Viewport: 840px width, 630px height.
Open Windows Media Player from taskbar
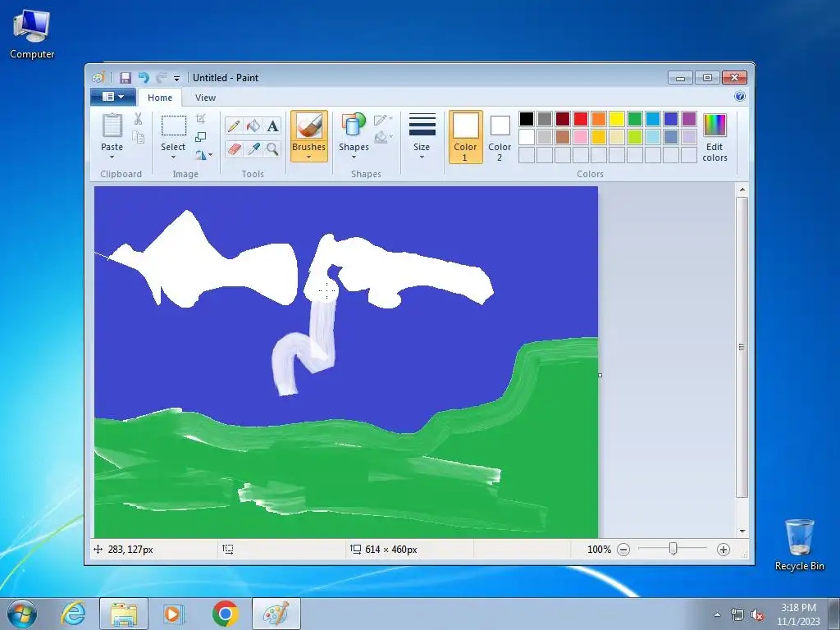tap(173, 614)
